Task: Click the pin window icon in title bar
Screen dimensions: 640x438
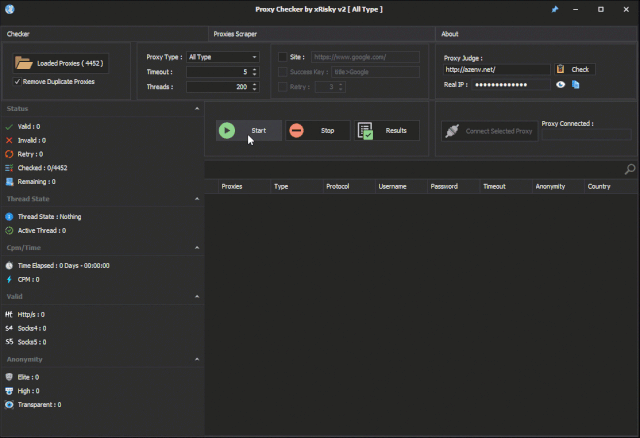Action: [x=555, y=9]
